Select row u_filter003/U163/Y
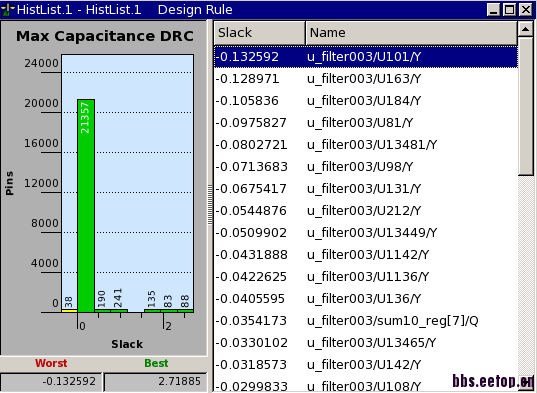The height and width of the screenshot is (393, 537). [x=366, y=79]
